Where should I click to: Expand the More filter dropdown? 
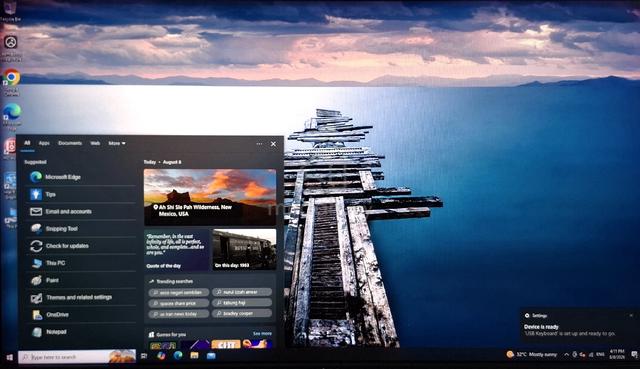pyautogui.click(x=117, y=143)
